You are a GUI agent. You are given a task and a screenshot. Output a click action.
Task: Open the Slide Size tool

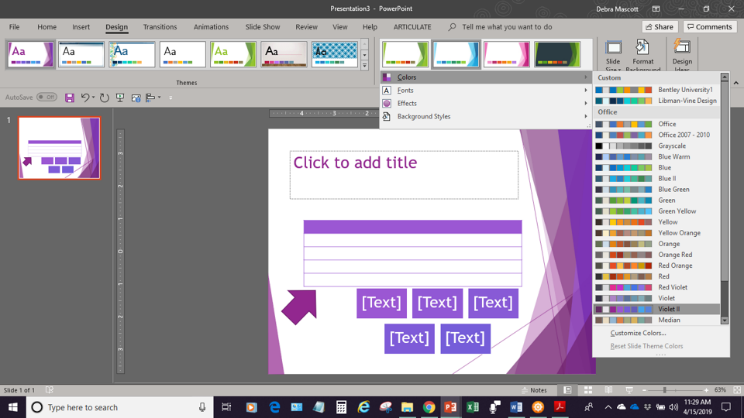[x=613, y=55]
